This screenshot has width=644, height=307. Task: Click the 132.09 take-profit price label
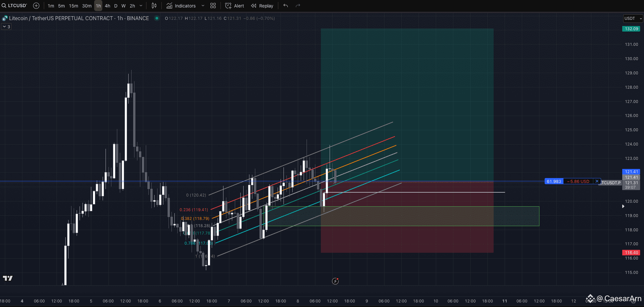pos(631,29)
